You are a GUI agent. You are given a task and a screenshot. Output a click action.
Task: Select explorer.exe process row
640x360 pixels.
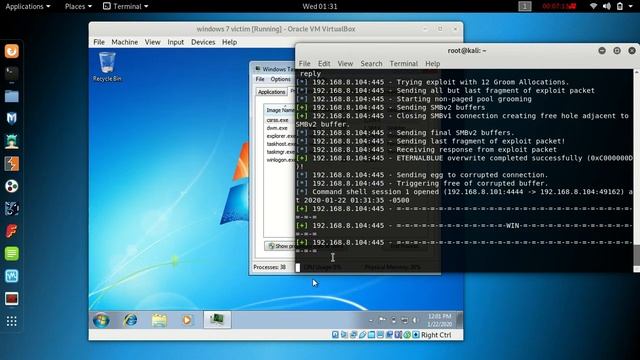pos(280,136)
